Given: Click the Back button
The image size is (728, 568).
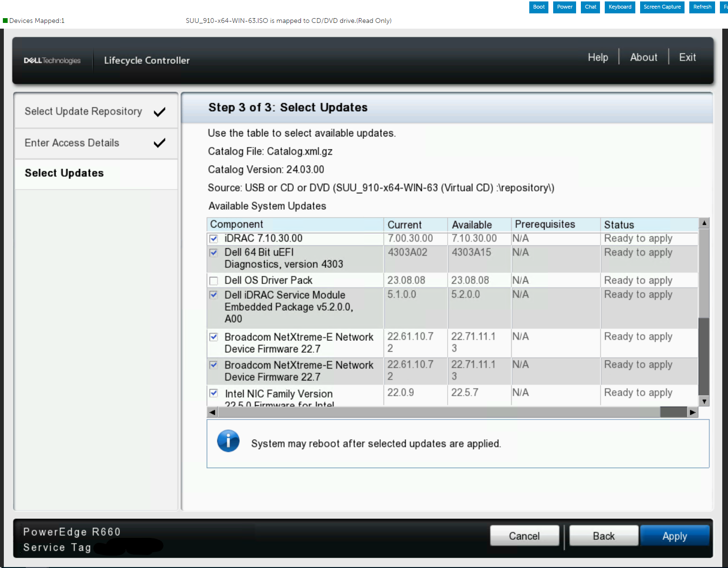Looking at the screenshot, I should [603, 536].
